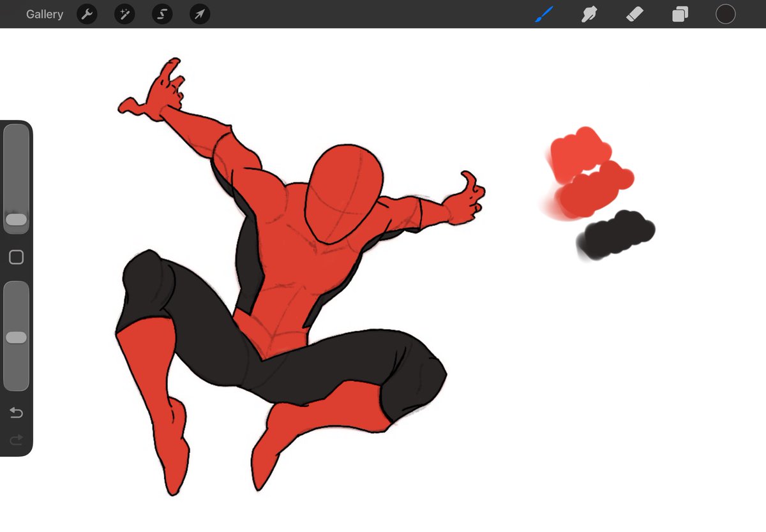Image resolution: width=766 pixels, height=532 pixels.
Task: Tap the undo arrow
Action: [17, 413]
